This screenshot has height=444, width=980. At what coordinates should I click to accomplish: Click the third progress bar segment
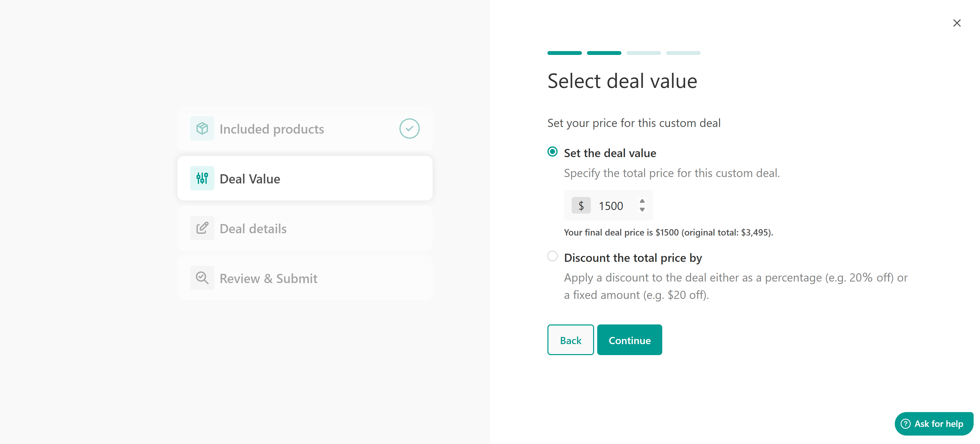coord(643,53)
